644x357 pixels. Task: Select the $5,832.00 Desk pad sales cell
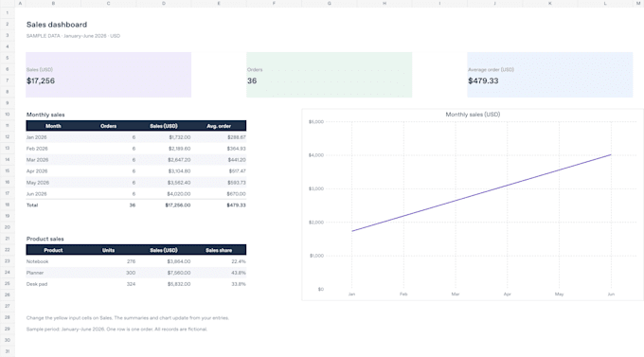[164, 284]
